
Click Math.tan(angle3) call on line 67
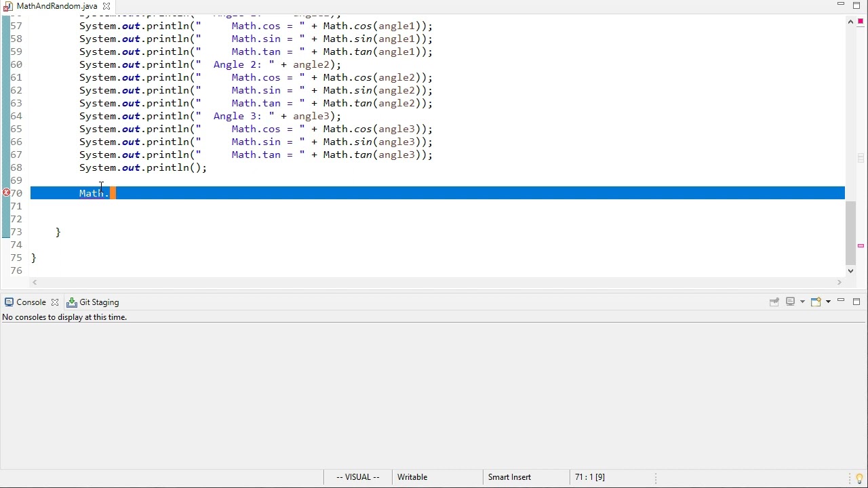click(x=375, y=155)
